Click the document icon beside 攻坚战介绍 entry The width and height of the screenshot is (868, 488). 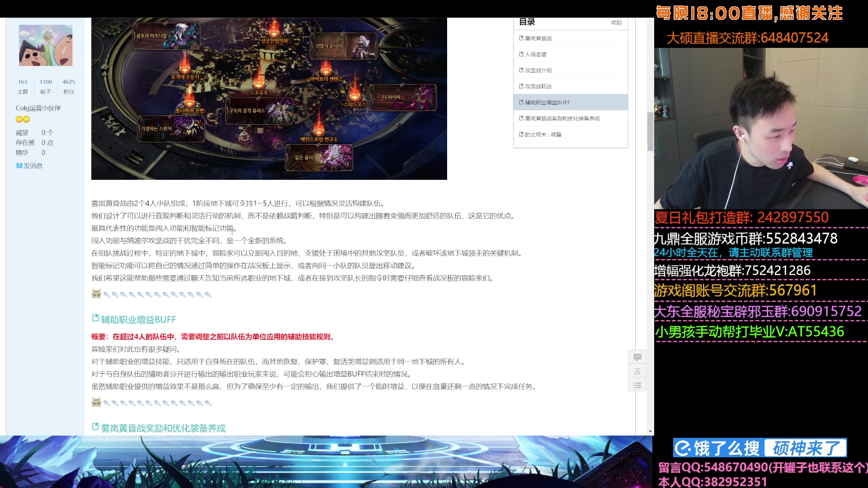(521, 70)
